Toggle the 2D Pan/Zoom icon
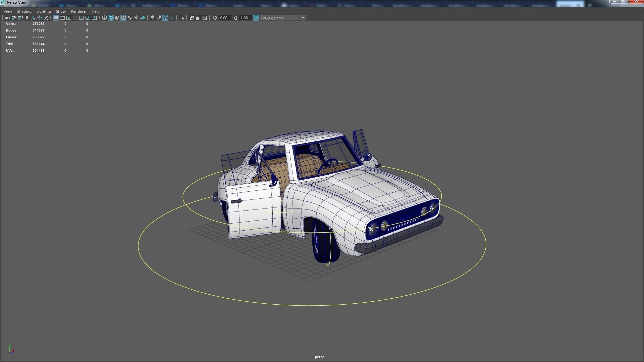Viewport: 644px width, 362px height. tap(40, 18)
